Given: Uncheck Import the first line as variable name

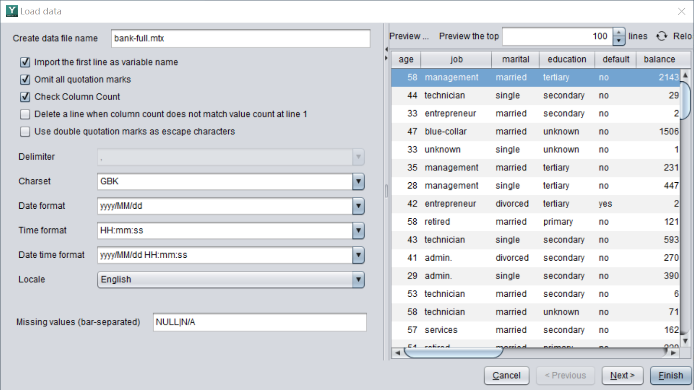Looking at the screenshot, I should point(25,62).
